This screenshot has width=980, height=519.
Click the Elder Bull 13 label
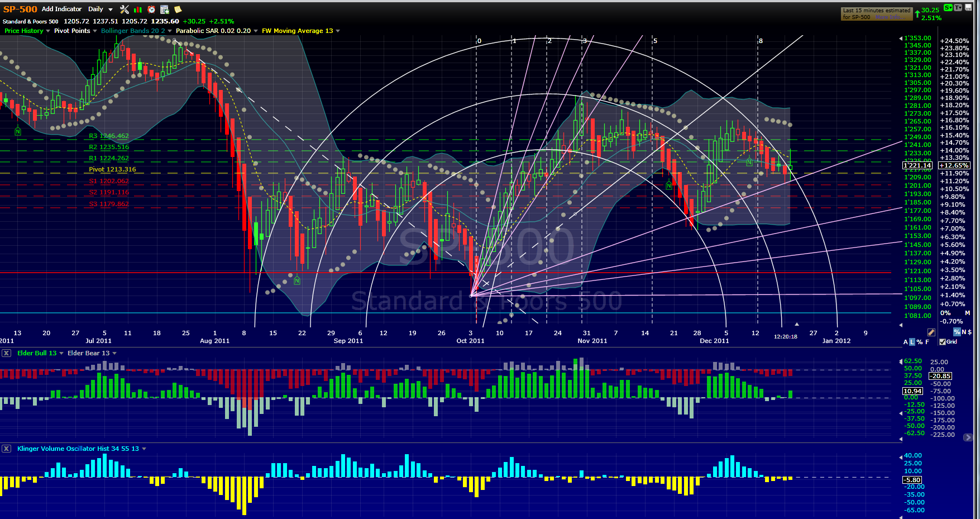37,353
